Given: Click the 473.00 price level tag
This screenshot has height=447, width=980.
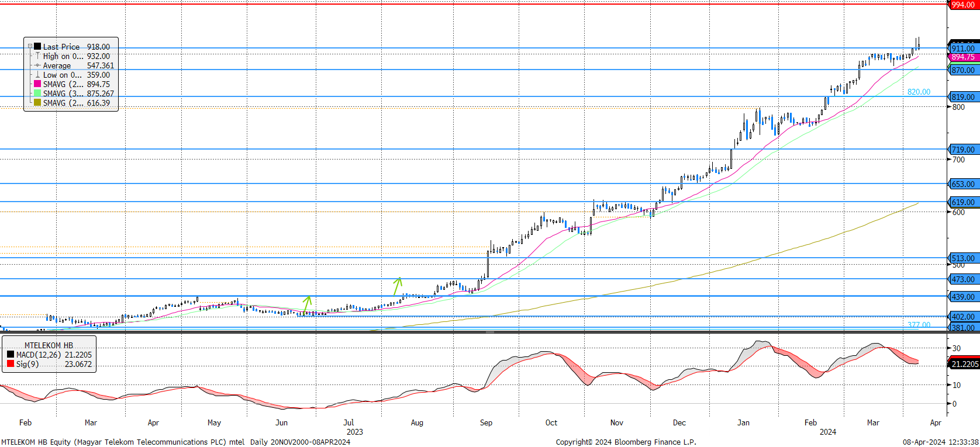Looking at the screenshot, I should [963, 279].
